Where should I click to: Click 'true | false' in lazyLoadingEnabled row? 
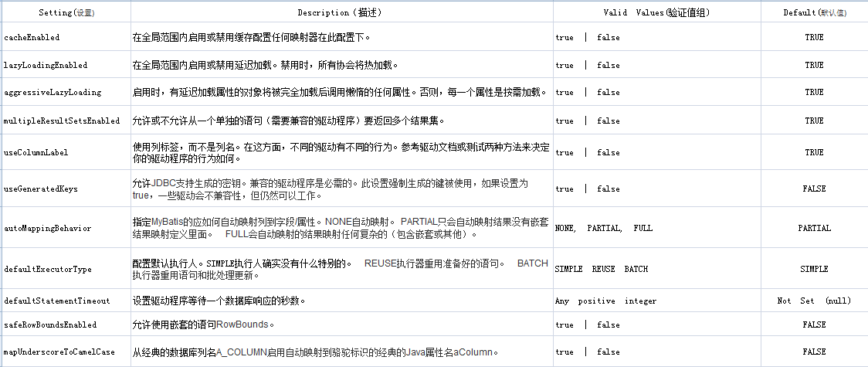click(x=588, y=66)
